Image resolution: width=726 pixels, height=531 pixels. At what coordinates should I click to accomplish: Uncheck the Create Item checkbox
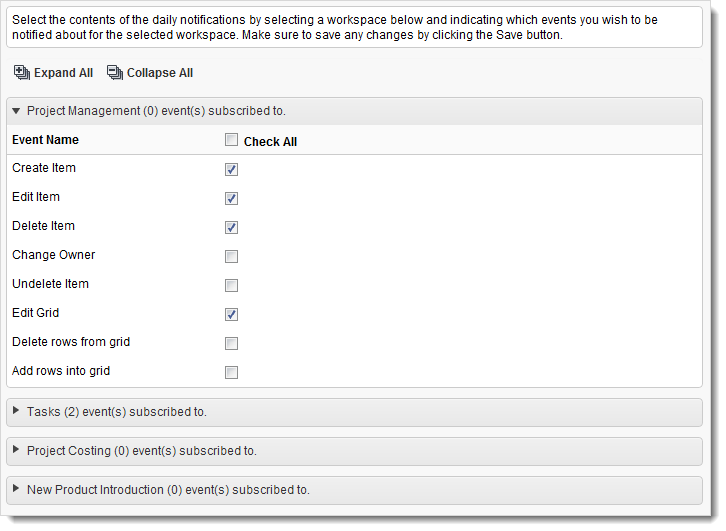232,169
